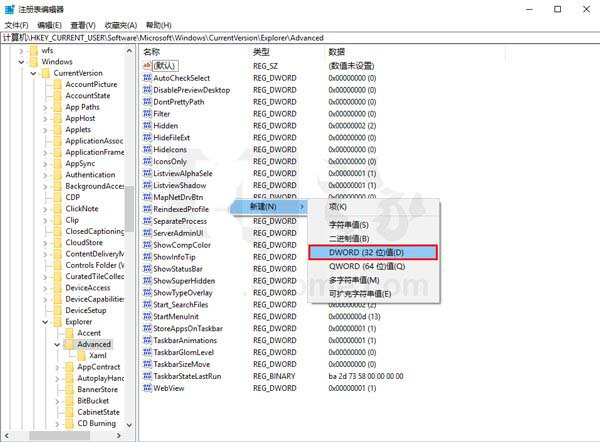This screenshot has height=442, width=600.
Task: Click the value icon beside HideFileExt
Action: click(x=147, y=137)
